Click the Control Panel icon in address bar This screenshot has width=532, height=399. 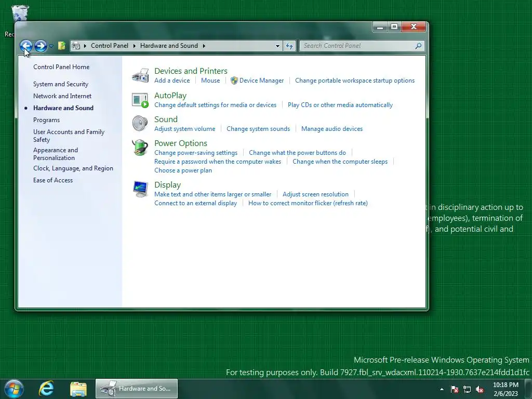[x=76, y=46]
